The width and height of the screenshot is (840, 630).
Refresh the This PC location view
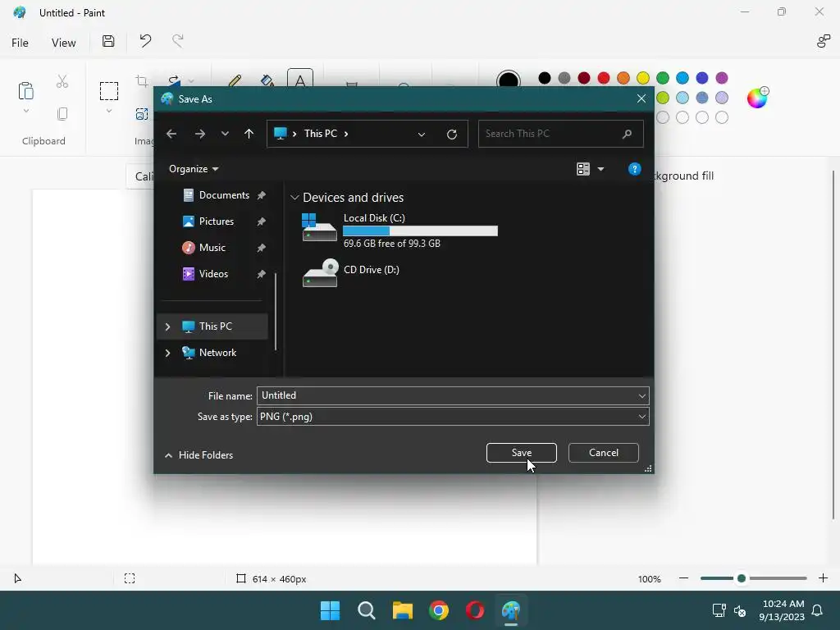pos(452,134)
